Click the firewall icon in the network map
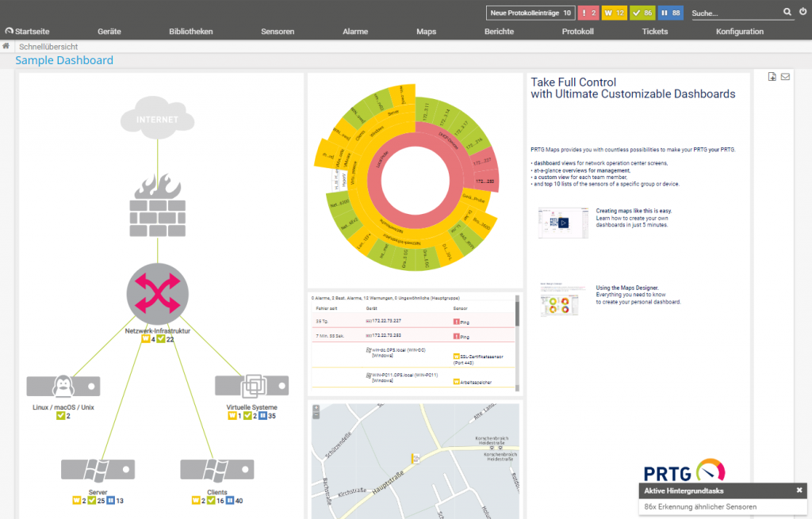This screenshot has width=812, height=519. (157, 208)
